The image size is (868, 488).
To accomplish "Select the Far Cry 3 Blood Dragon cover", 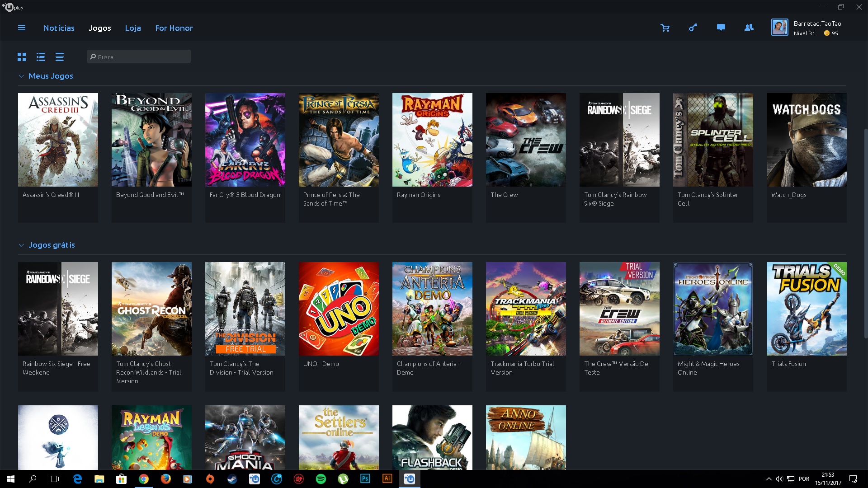I will tap(245, 140).
